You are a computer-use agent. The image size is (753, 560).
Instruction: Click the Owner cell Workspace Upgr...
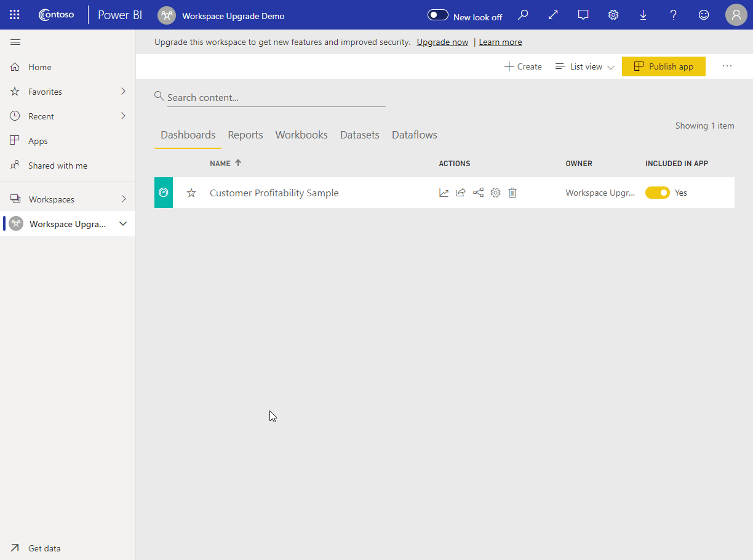pos(600,193)
